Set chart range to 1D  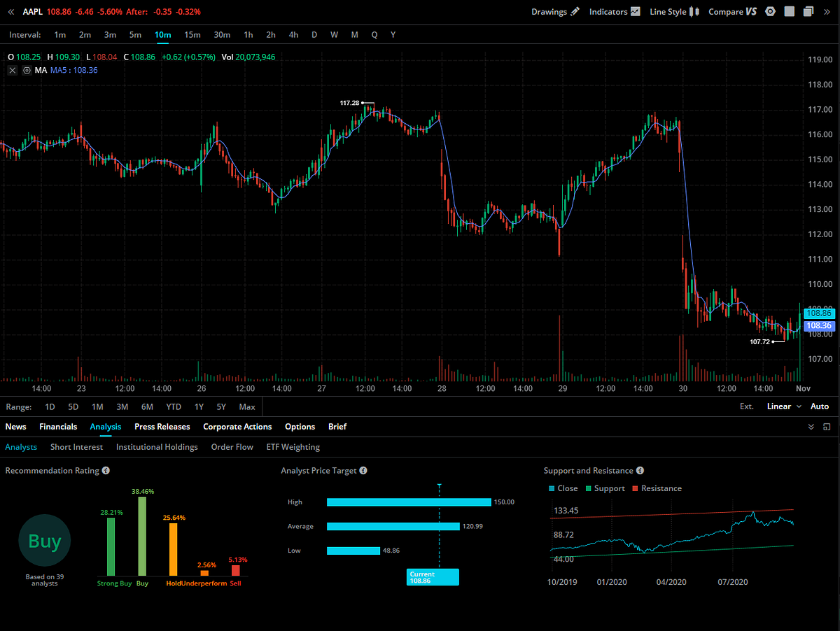click(50, 406)
